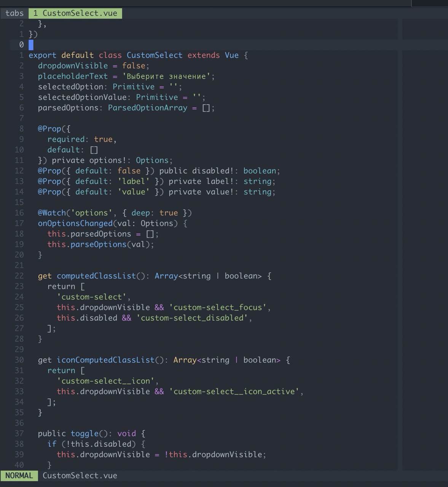Click the '@Watch' decorator

click(52, 213)
